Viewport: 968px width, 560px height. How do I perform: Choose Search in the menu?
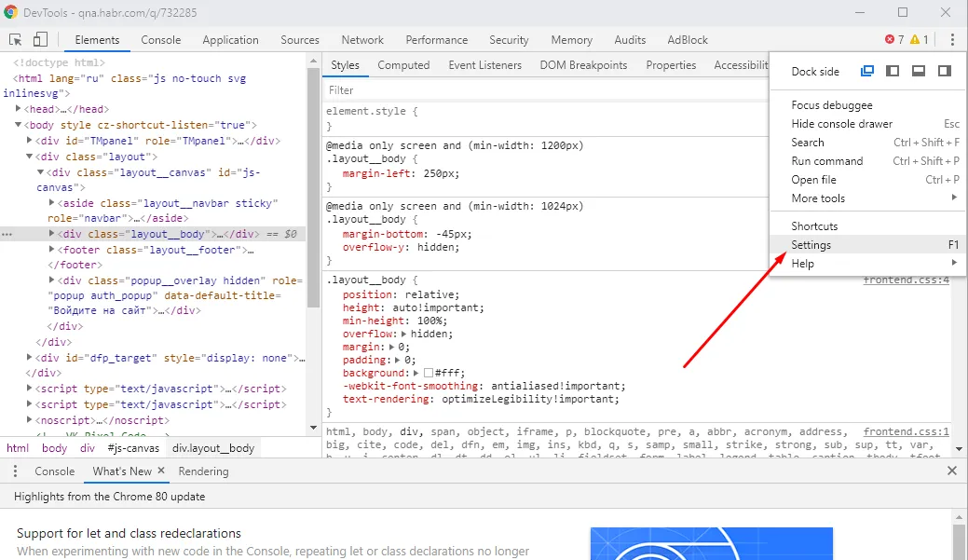867,142
